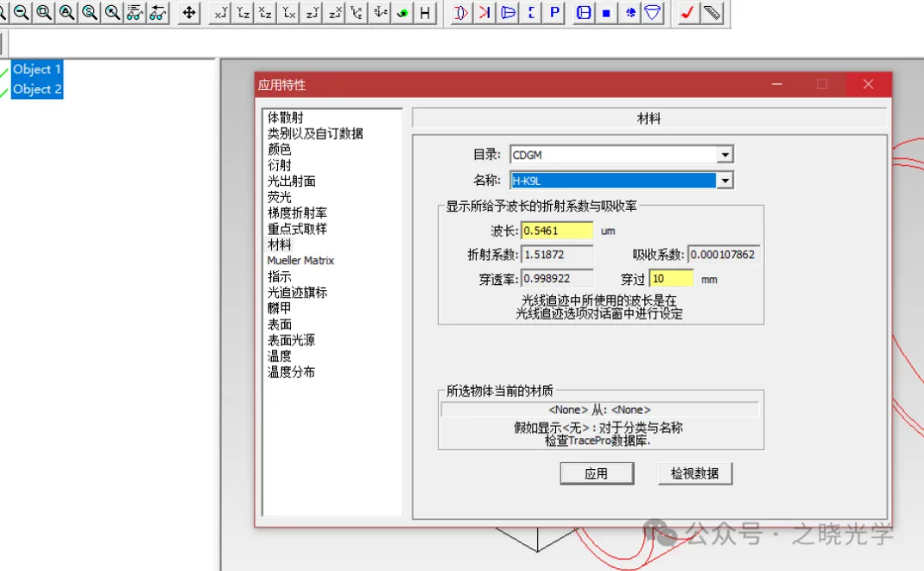Expand the 名称 name dropdown (H-K9L)
924x571 pixels.
725,181
